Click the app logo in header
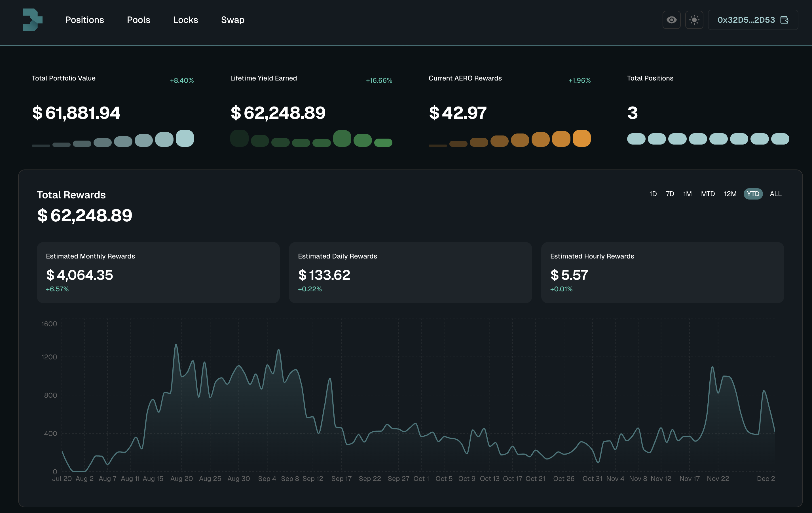 (x=32, y=20)
